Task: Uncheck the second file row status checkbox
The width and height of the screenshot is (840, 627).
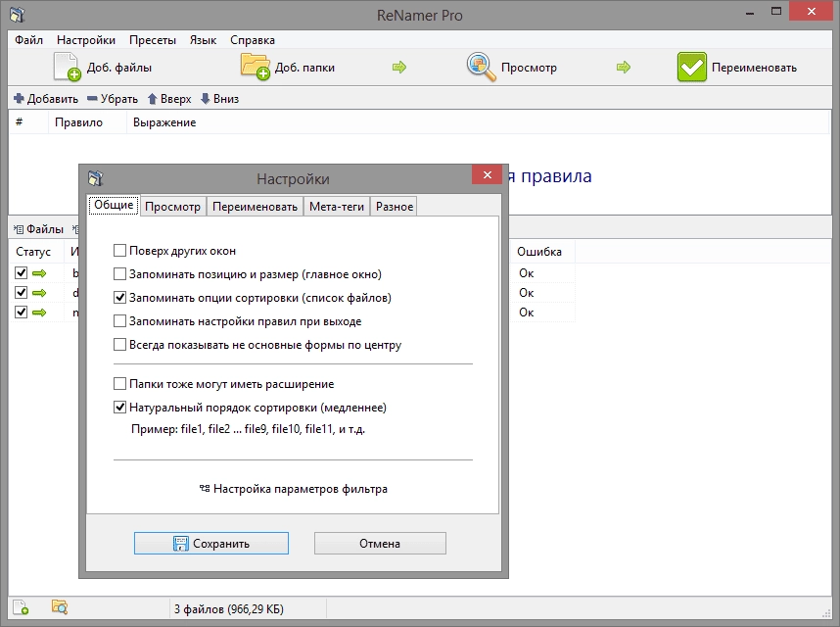Action: click(21, 293)
